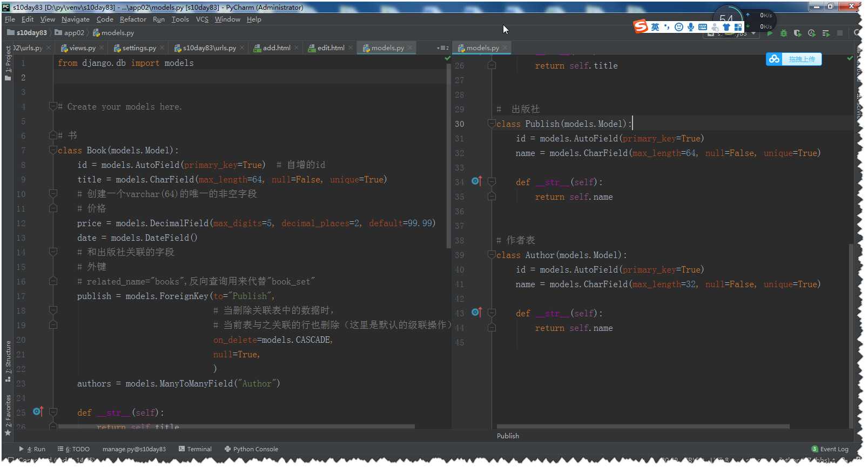Switch to add.html tab
This screenshot has height=468, width=868.
coord(277,48)
